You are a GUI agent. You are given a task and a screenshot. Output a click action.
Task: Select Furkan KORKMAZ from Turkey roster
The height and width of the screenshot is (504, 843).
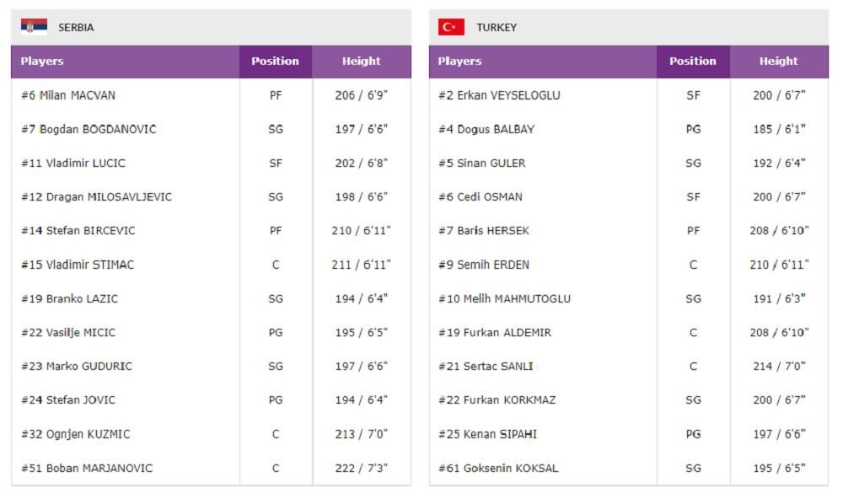tap(497, 400)
